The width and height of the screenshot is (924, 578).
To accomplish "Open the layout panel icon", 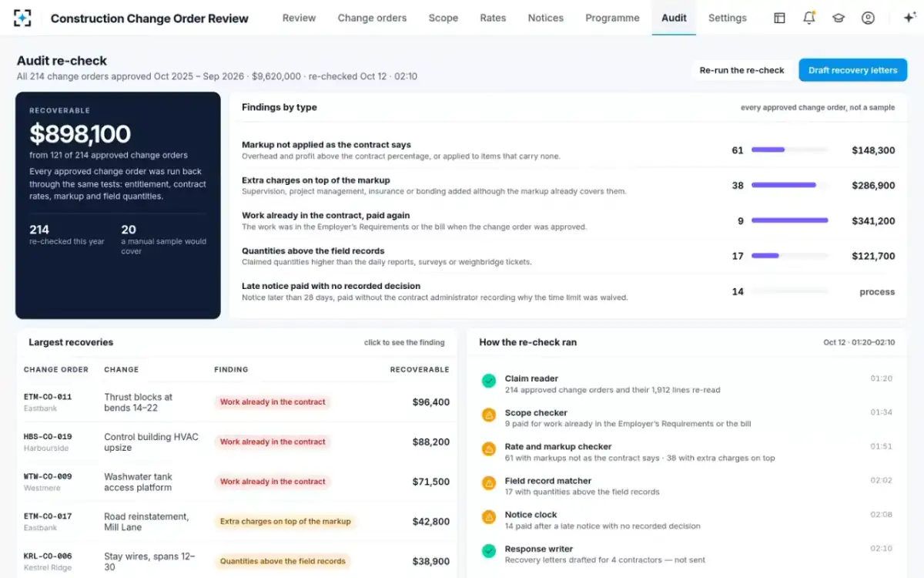I will (779, 18).
